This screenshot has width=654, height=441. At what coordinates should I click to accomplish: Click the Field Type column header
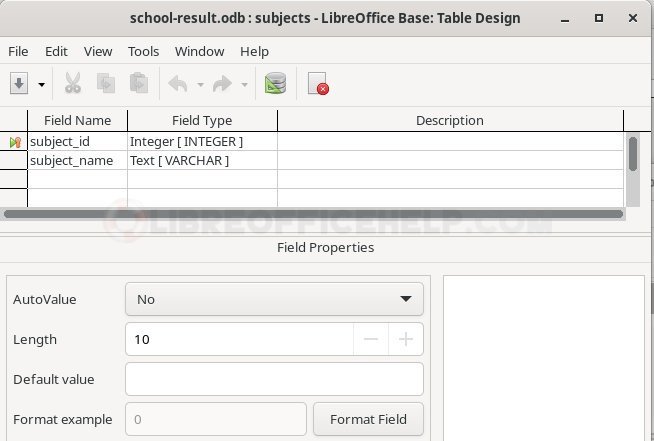(x=202, y=121)
